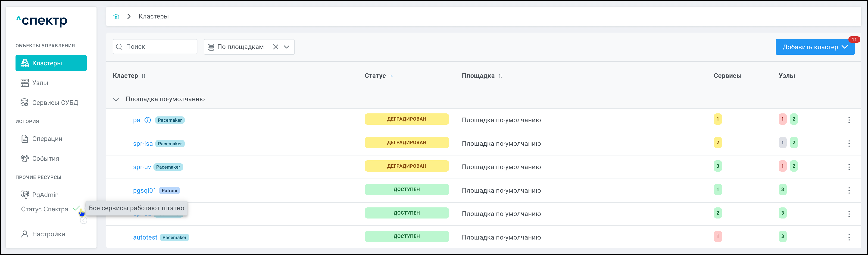Click the home breadcrumb icon
This screenshot has width=868, height=255.
click(x=116, y=16)
